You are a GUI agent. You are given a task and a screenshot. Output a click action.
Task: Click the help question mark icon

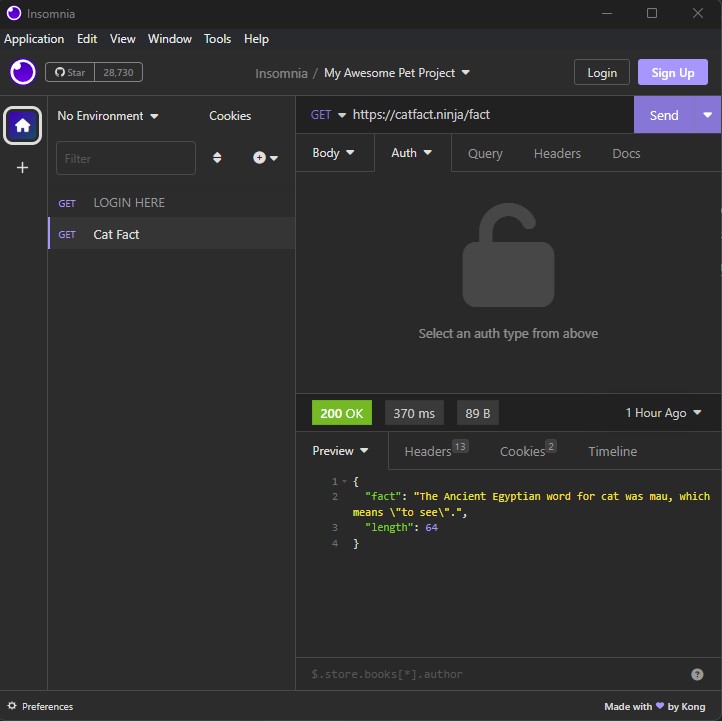697,674
